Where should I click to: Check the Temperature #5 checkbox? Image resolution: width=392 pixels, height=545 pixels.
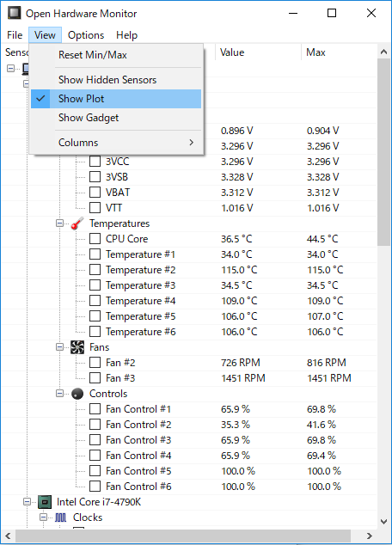click(95, 316)
